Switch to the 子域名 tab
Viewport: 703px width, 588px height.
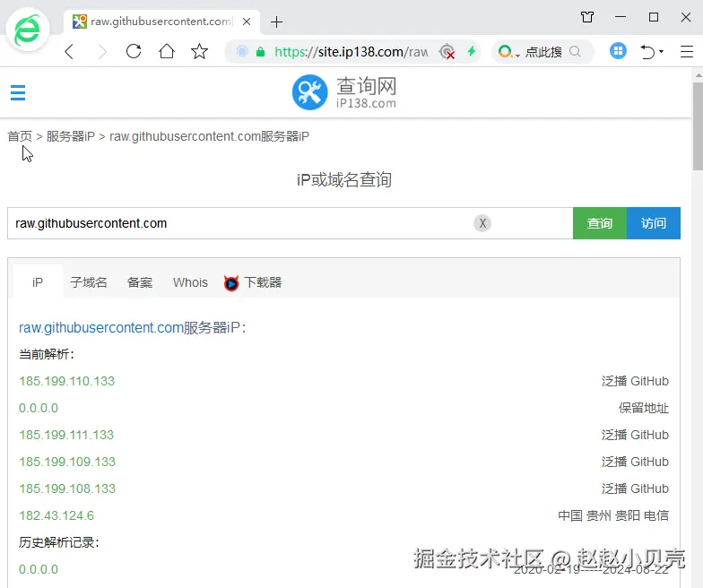pyautogui.click(x=89, y=282)
